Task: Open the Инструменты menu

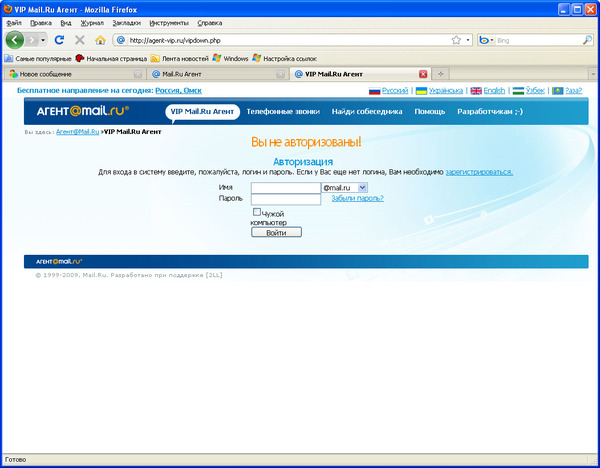Action: pyautogui.click(x=169, y=23)
